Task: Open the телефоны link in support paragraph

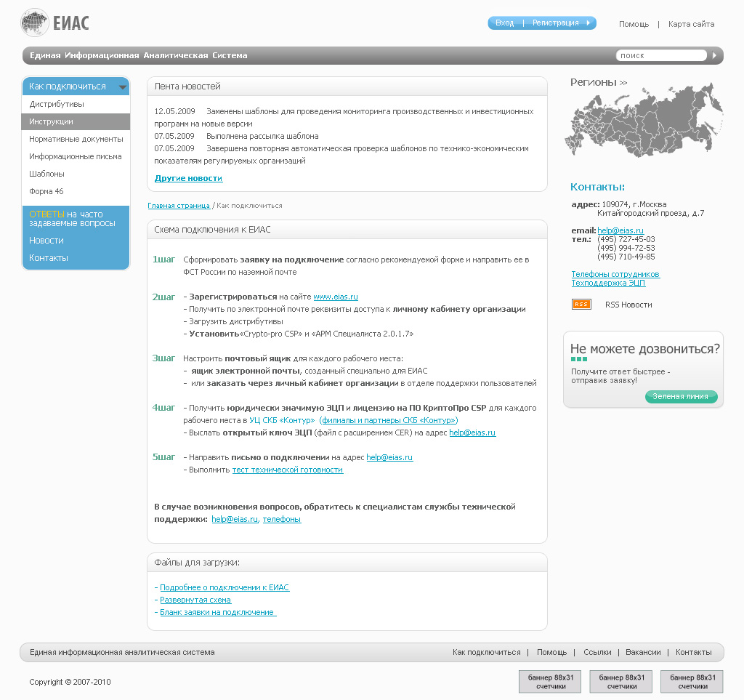Action: point(282,519)
